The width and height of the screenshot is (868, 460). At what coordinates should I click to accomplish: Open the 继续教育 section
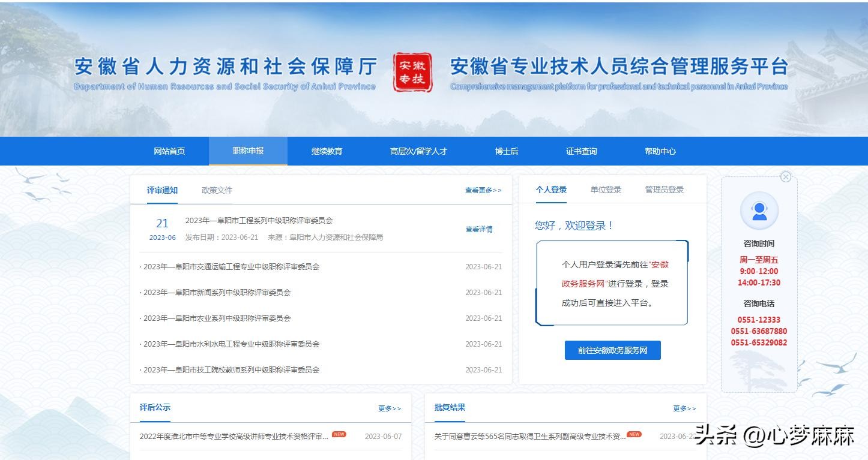[327, 151]
